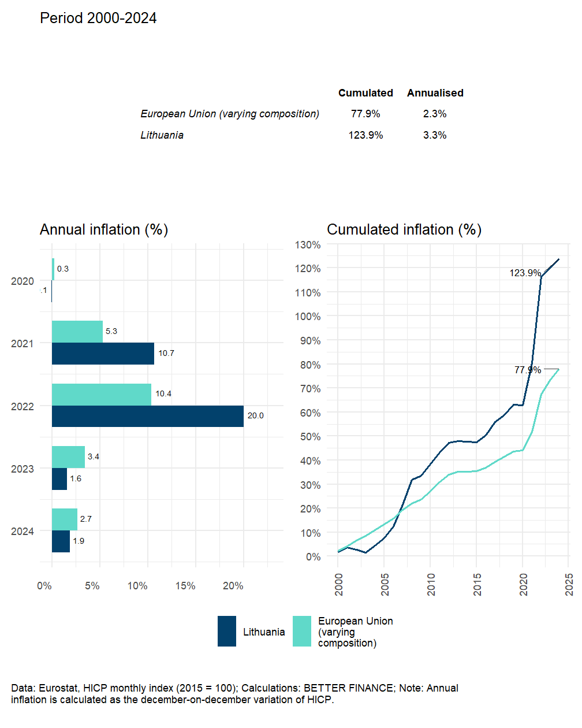Click the Annual inflation (%) chart title
The width and height of the screenshot is (582, 728).
104,229
